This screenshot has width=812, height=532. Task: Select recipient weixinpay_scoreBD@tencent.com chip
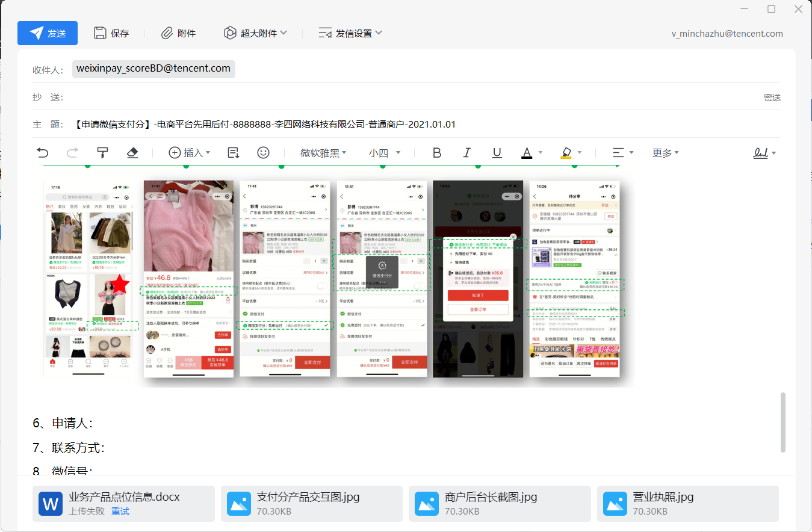153,69
